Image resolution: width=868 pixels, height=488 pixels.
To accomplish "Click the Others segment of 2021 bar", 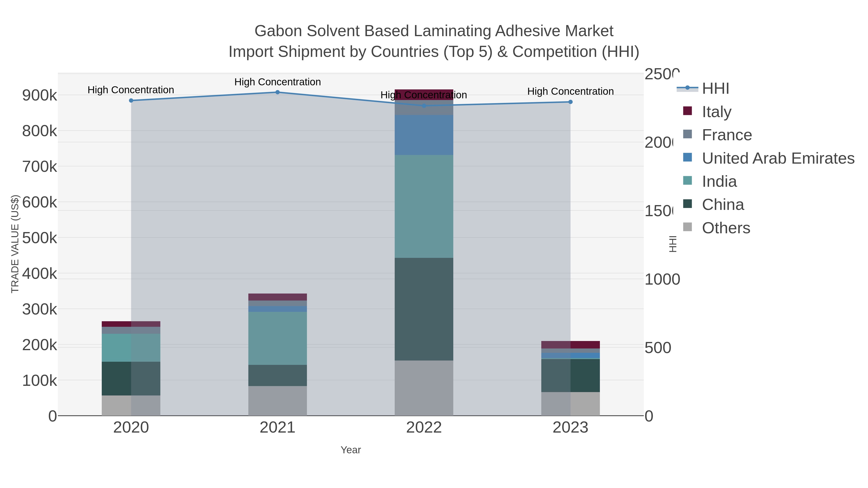I will click(278, 401).
